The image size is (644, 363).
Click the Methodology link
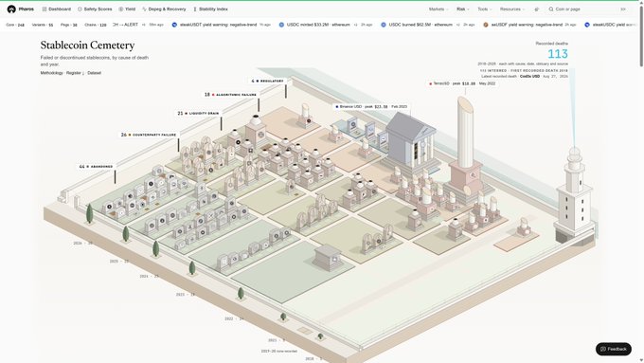point(51,73)
